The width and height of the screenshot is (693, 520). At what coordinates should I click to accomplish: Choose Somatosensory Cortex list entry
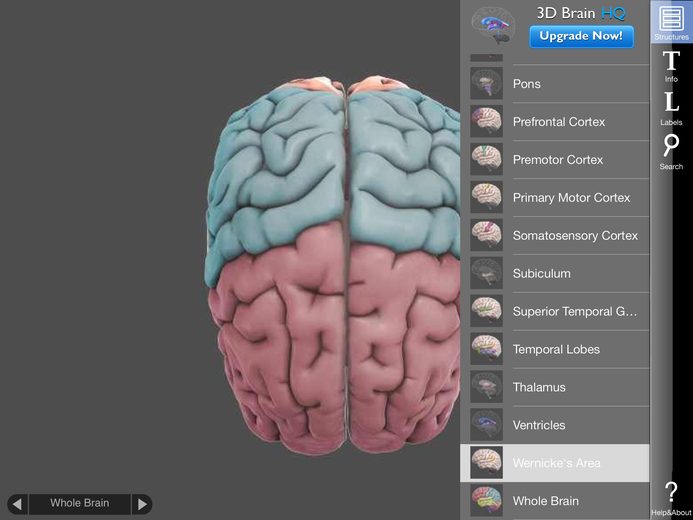coord(555,235)
